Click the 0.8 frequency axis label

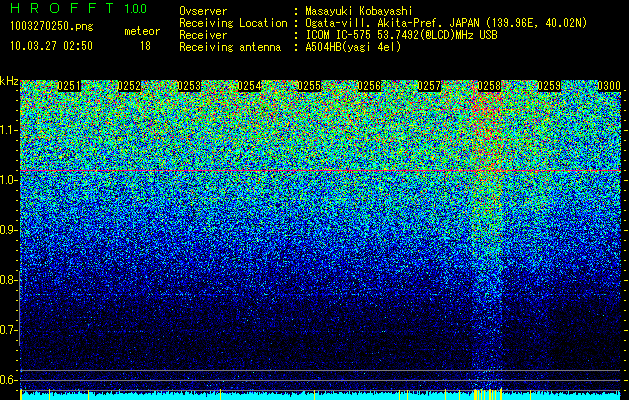(8, 280)
